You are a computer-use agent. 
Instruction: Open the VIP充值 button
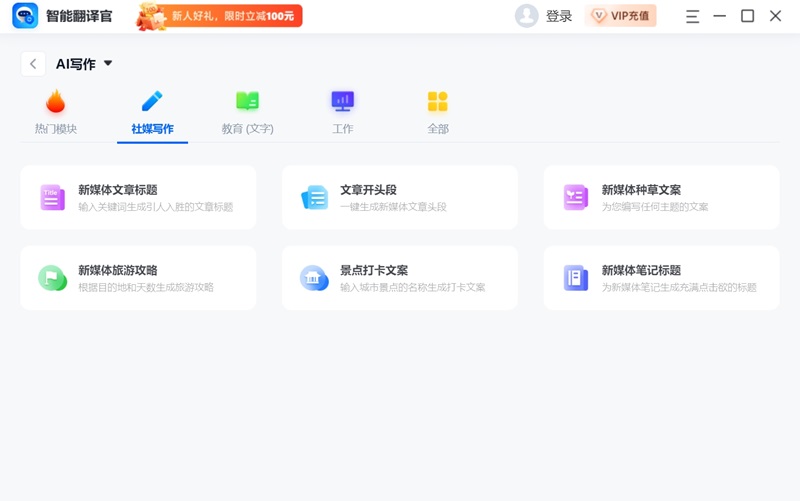(x=620, y=16)
